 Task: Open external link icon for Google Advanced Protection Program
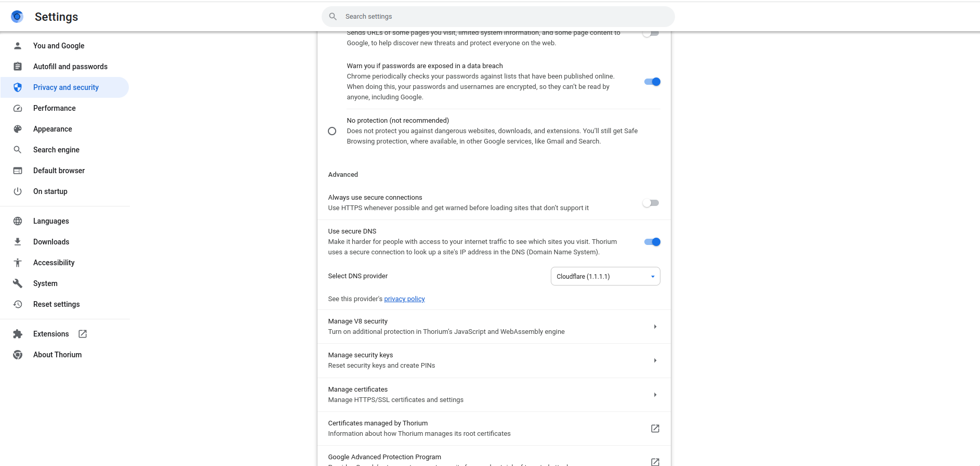[655, 462]
